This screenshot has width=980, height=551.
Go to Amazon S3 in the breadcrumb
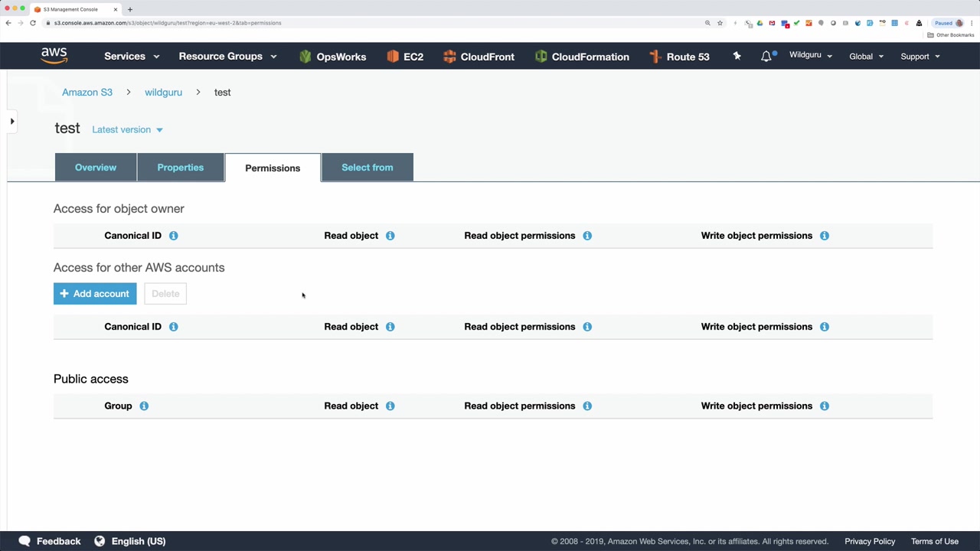coord(87,92)
